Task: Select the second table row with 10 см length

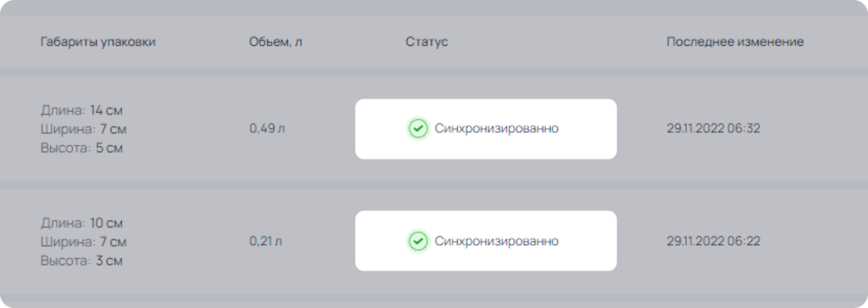Action: (x=434, y=241)
